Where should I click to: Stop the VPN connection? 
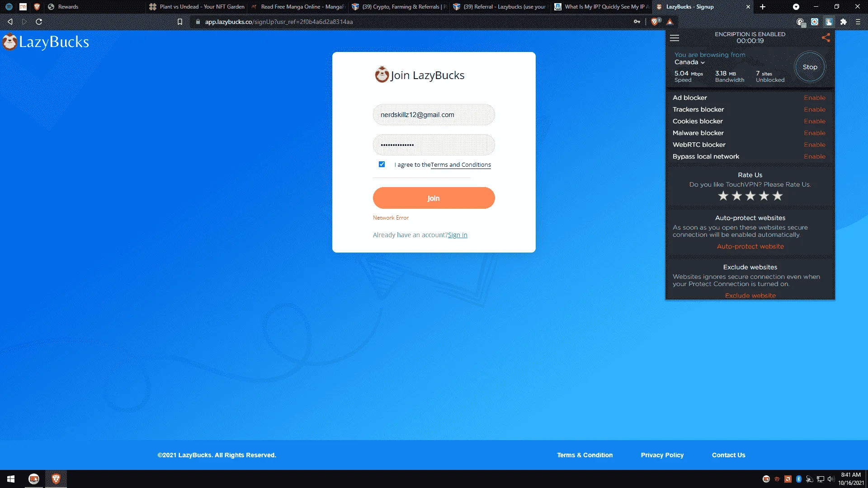pos(810,67)
